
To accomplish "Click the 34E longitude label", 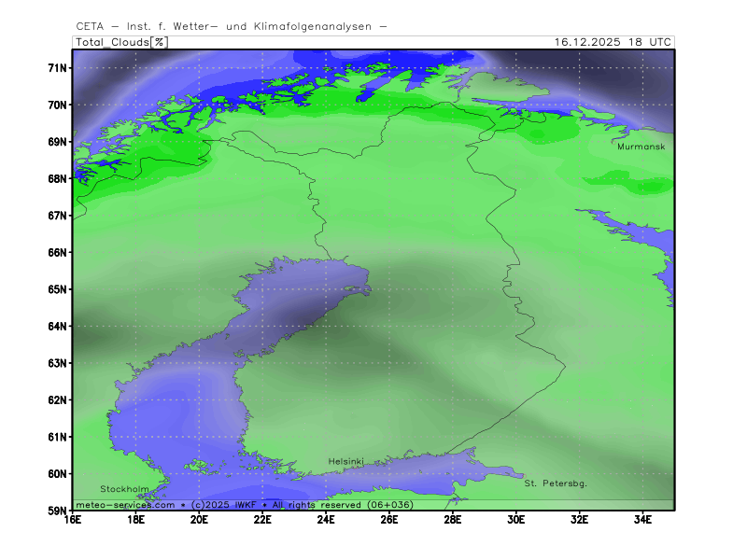I will (x=642, y=520).
